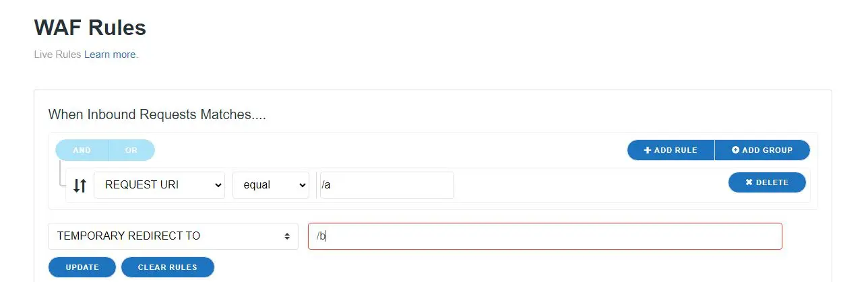This screenshot has height=282, width=868.
Task: Click the chevron arrow of the equal select
Action: (x=301, y=185)
